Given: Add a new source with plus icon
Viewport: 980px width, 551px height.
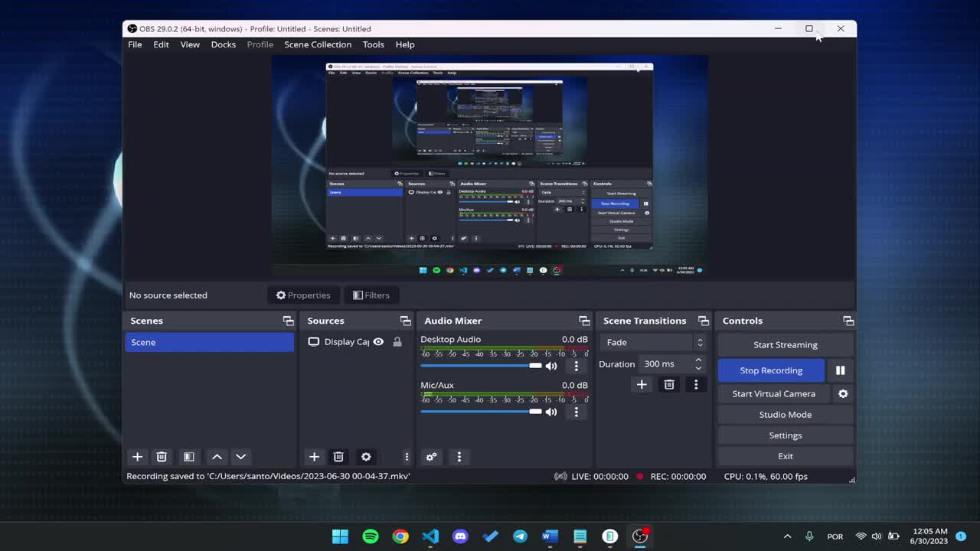Looking at the screenshot, I should pos(314,457).
